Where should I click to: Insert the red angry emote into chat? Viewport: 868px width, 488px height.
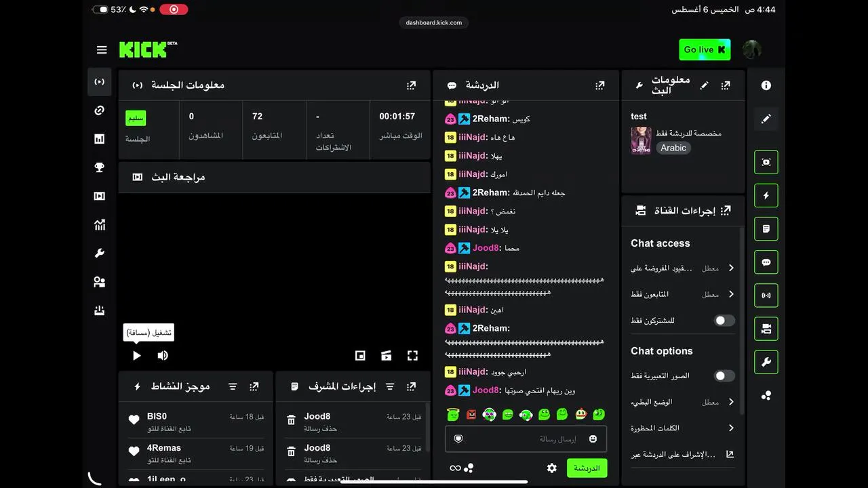471,414
